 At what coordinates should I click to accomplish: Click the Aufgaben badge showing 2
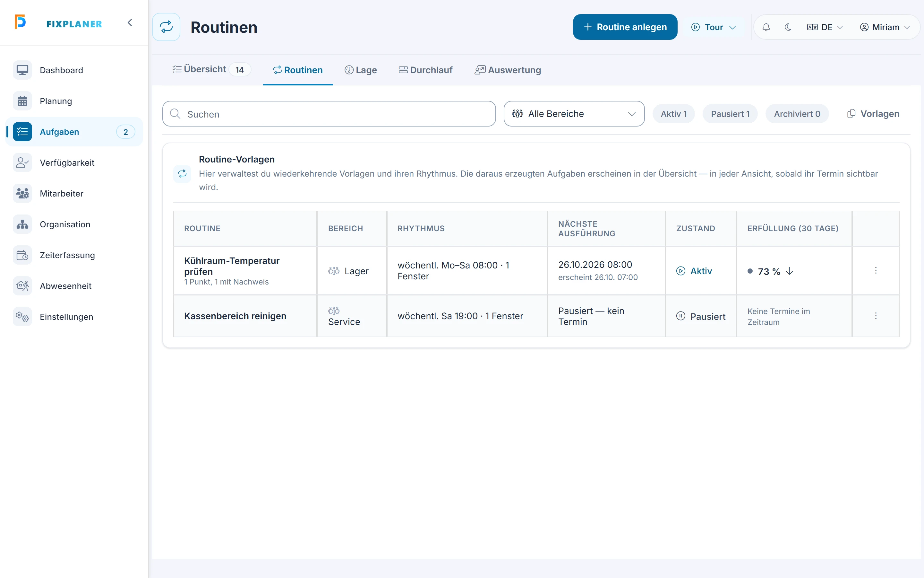(x=126, y=132)
